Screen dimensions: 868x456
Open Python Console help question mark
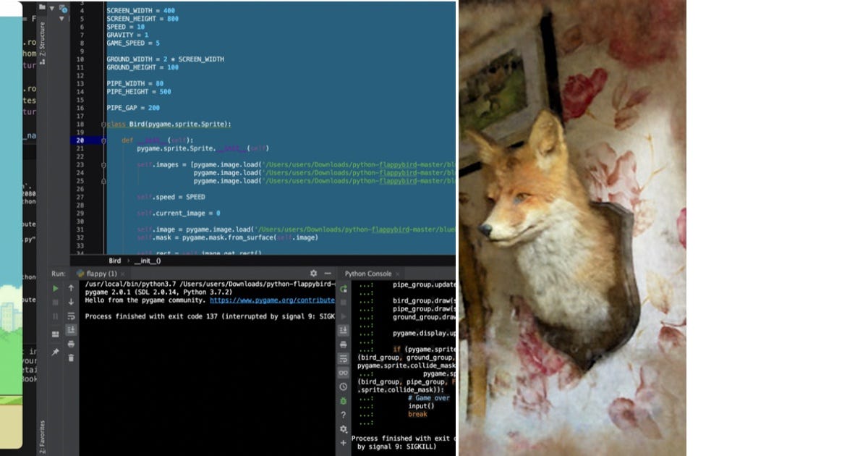[x=344, y=415]
